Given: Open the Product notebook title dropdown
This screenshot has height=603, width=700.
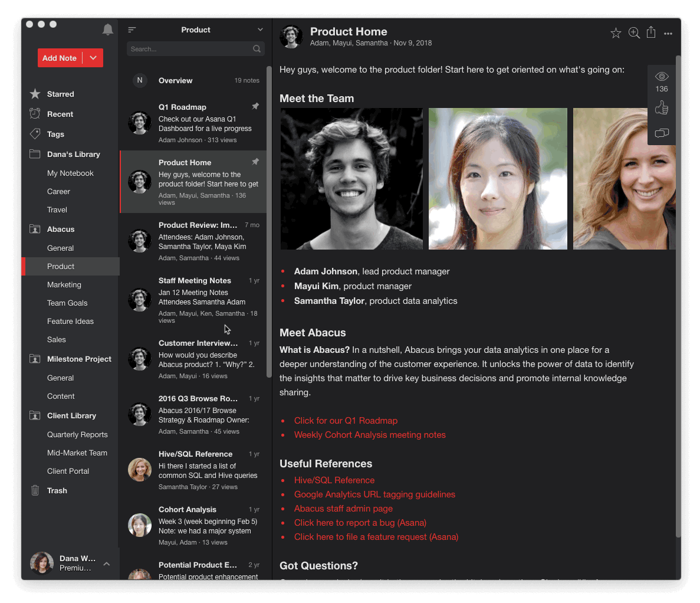Looking at the screenshot, I should pyautogui.click(x=259, y=29).
